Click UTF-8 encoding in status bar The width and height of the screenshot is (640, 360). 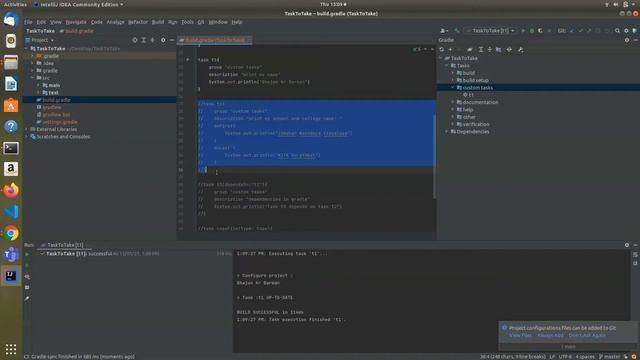click(x=565, y=356)
